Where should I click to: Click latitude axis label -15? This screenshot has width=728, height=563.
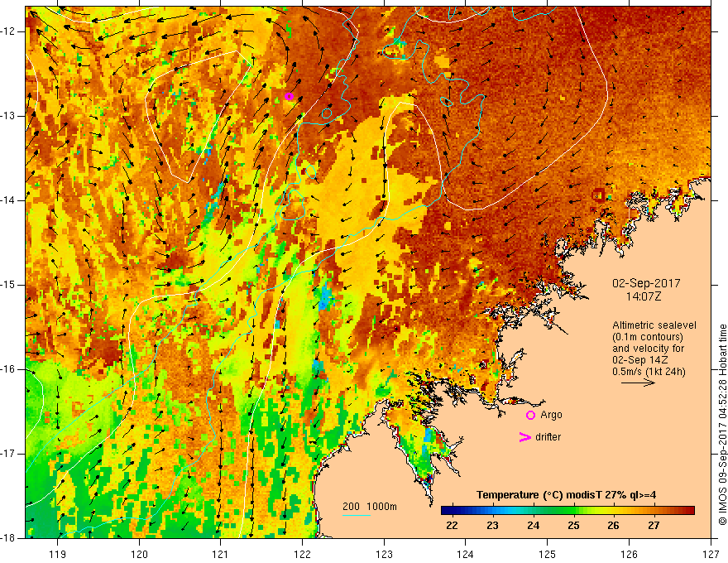click(x=8, y=285)
